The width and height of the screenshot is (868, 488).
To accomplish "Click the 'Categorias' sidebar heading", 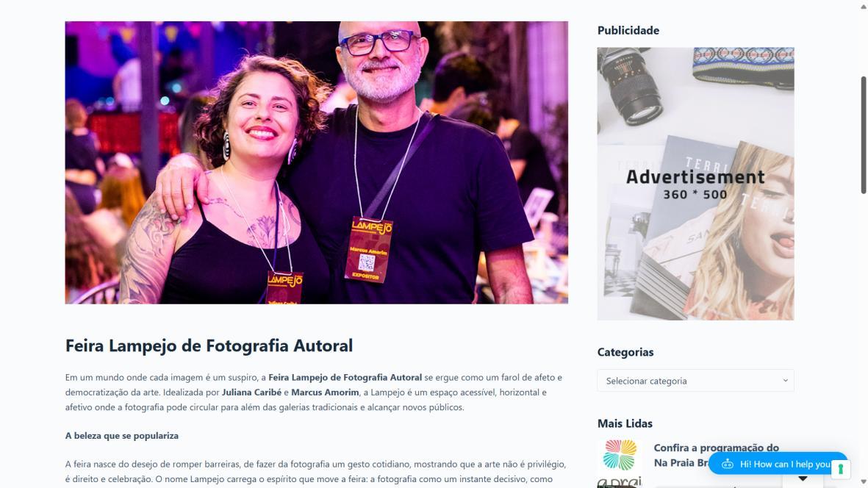I will (x=625, y=353).
